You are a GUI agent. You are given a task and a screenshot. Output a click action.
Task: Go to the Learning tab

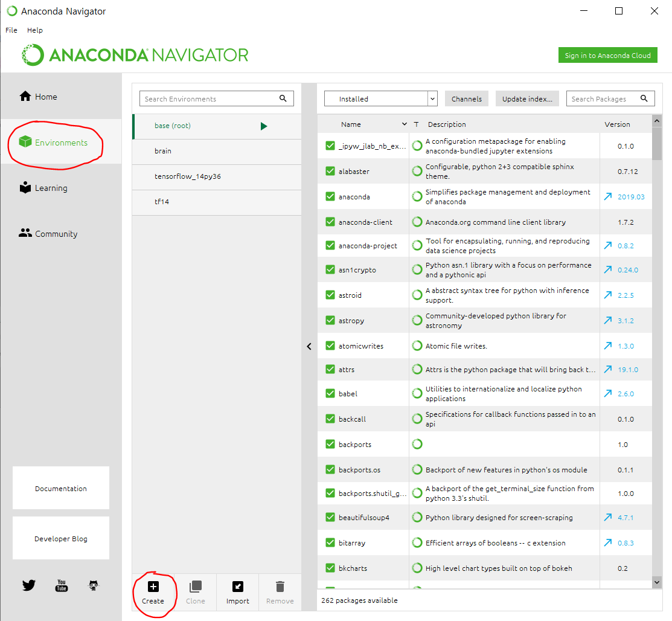[x=62, y=187]
